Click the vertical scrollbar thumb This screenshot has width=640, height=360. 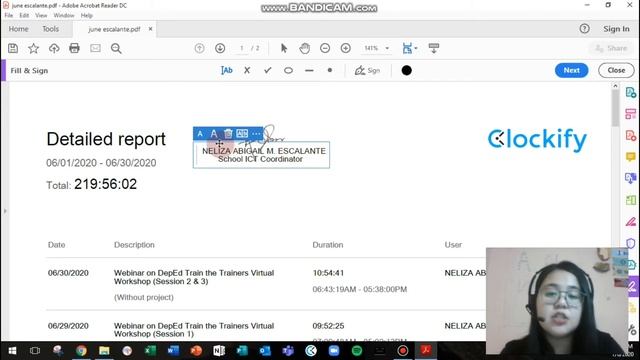point(615,108)
